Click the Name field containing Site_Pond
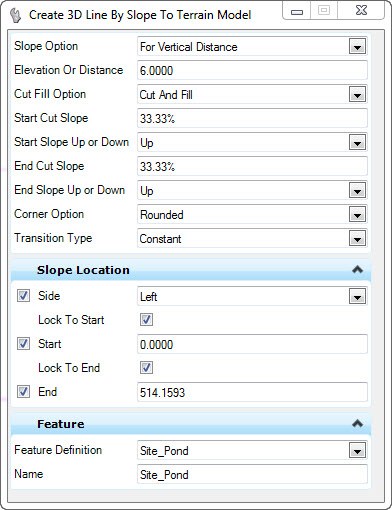 point(252,474)
